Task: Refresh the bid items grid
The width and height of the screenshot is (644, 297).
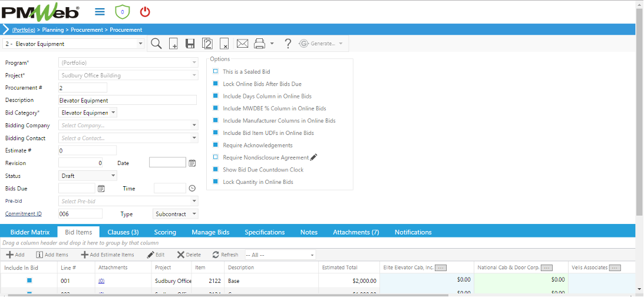Action: [225, 255]
